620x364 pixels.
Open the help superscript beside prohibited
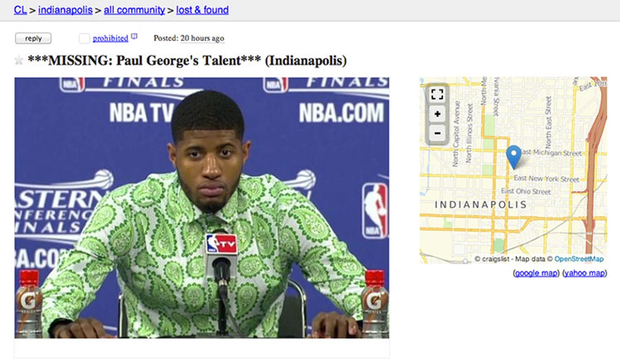(134, 36)
